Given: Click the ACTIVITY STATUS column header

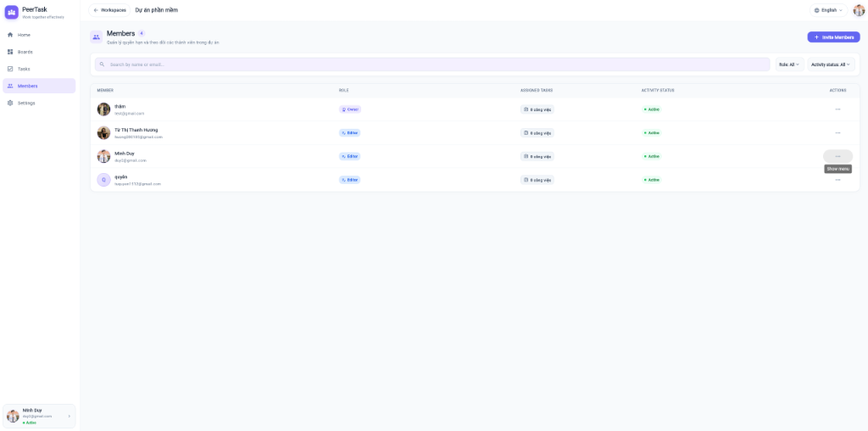Looking at the screenshot, I should click(x=658, y=90).
